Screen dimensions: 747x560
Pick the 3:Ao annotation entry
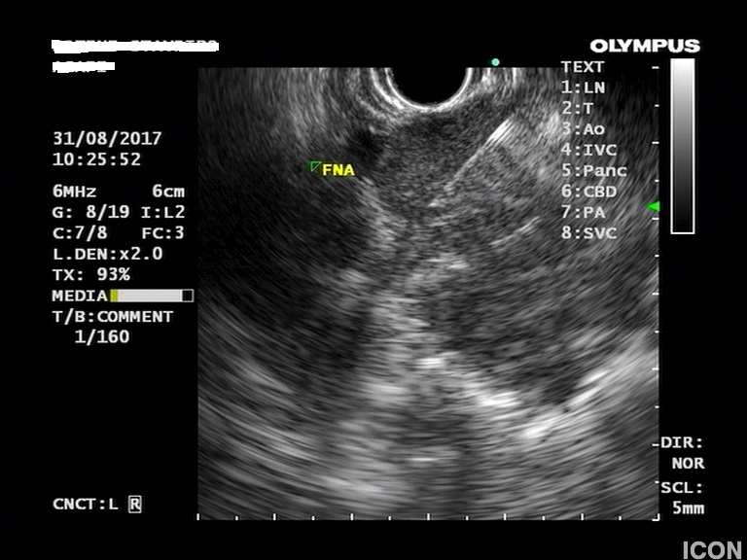583,128
